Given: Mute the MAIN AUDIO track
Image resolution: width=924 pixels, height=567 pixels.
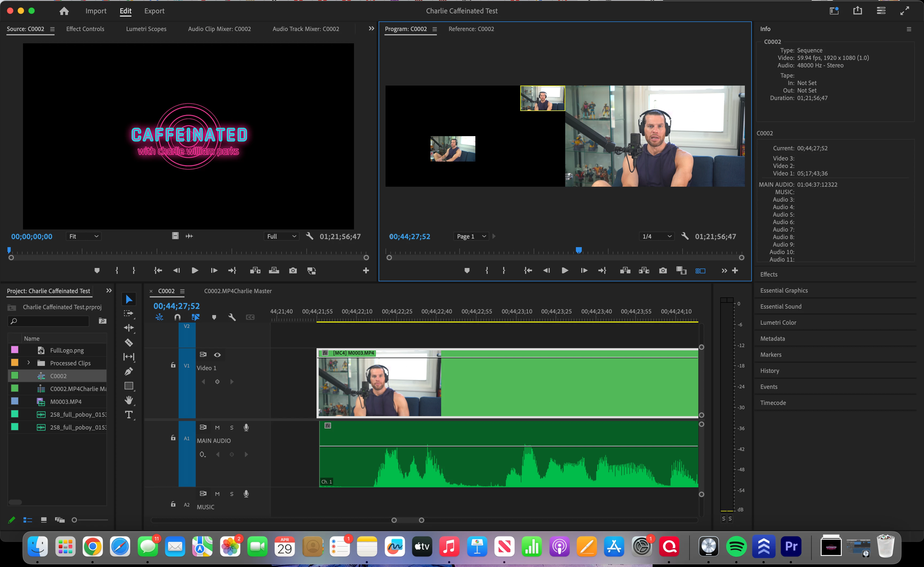Looking at the screenshot, I should point(217,427).
